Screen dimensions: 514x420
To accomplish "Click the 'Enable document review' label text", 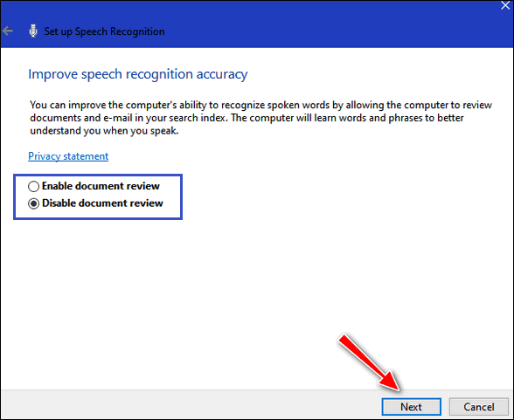I will pyautogui.click(x=101, y=186).
